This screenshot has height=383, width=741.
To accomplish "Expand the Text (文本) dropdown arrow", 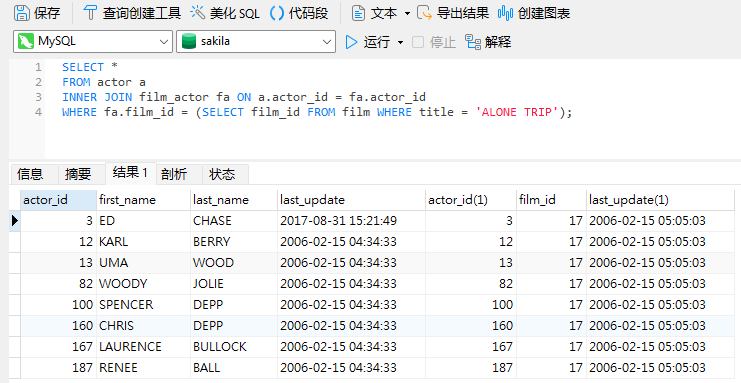I will pos(407,14).
